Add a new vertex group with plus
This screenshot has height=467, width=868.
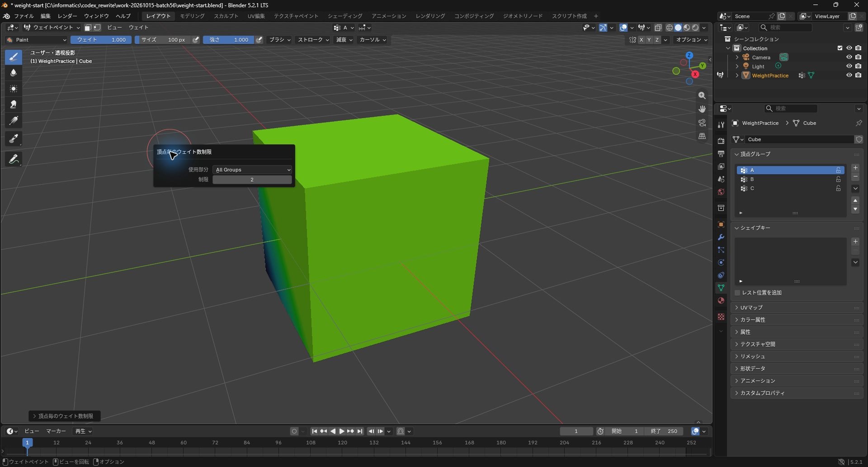point(855,168)
